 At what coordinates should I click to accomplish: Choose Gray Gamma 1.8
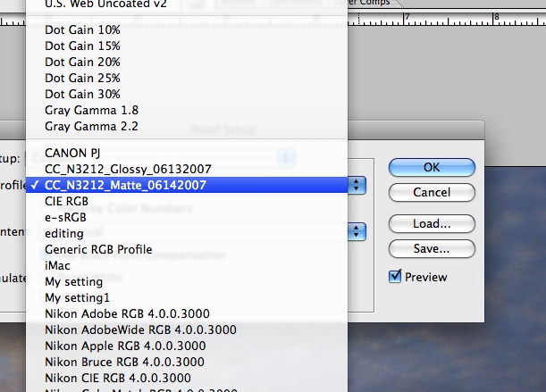[187, 110]
